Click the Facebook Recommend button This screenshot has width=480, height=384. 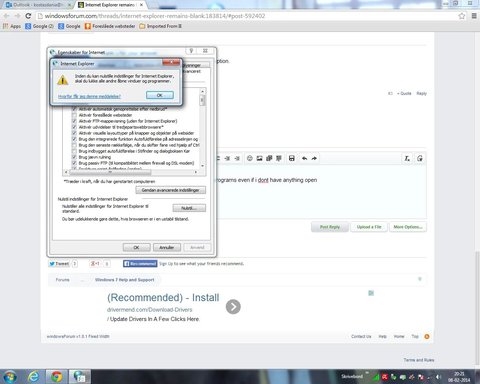[140, 264]
